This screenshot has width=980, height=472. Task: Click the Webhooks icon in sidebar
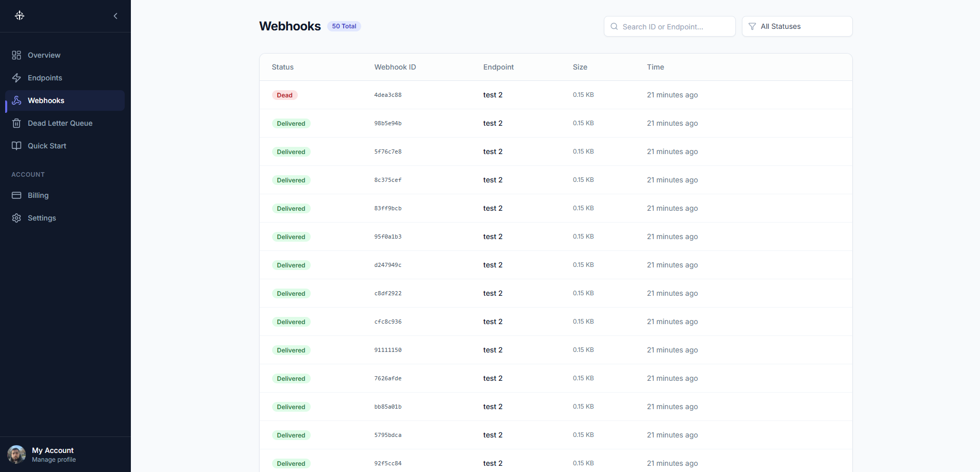(16, 100)
